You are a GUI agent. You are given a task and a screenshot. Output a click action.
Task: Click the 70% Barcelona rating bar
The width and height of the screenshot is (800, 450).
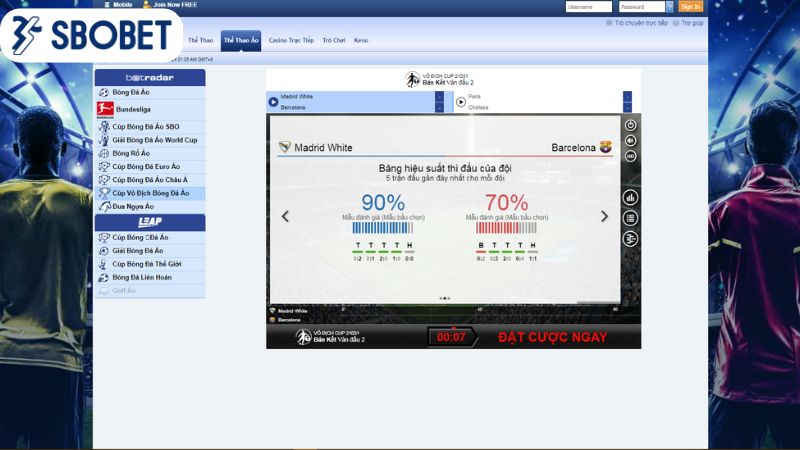pos(506,228)
